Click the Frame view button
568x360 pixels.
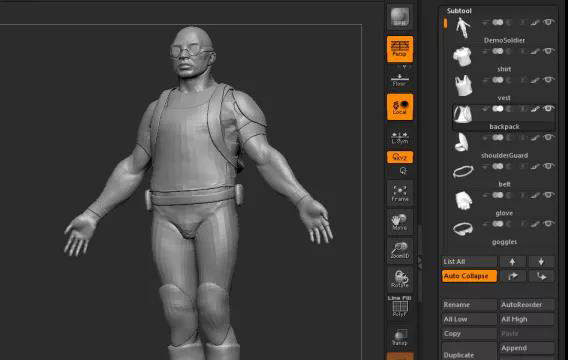pyautogui.click(x=400, y=193)
